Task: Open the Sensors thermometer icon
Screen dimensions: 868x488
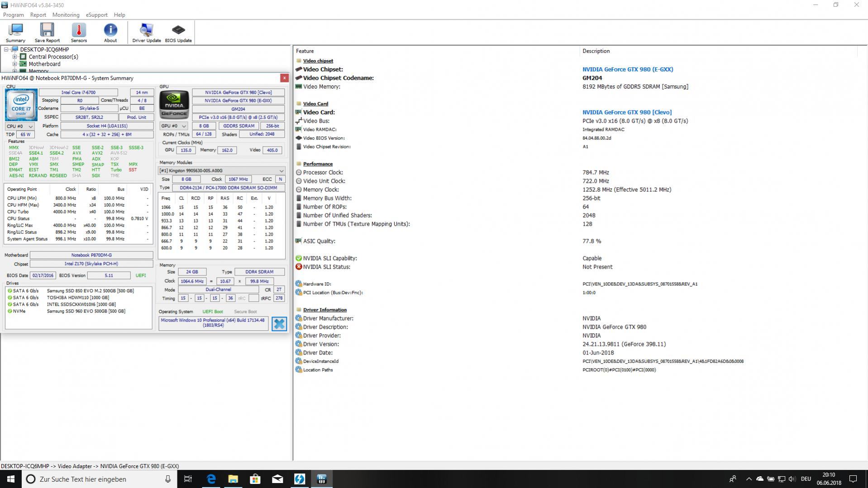Action: 79,33
